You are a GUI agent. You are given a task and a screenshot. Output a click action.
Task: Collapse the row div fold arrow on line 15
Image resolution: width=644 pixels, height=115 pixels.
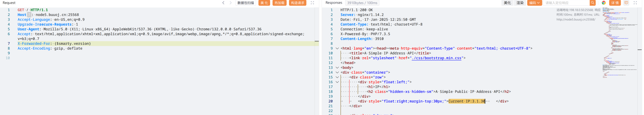(337, 77)
